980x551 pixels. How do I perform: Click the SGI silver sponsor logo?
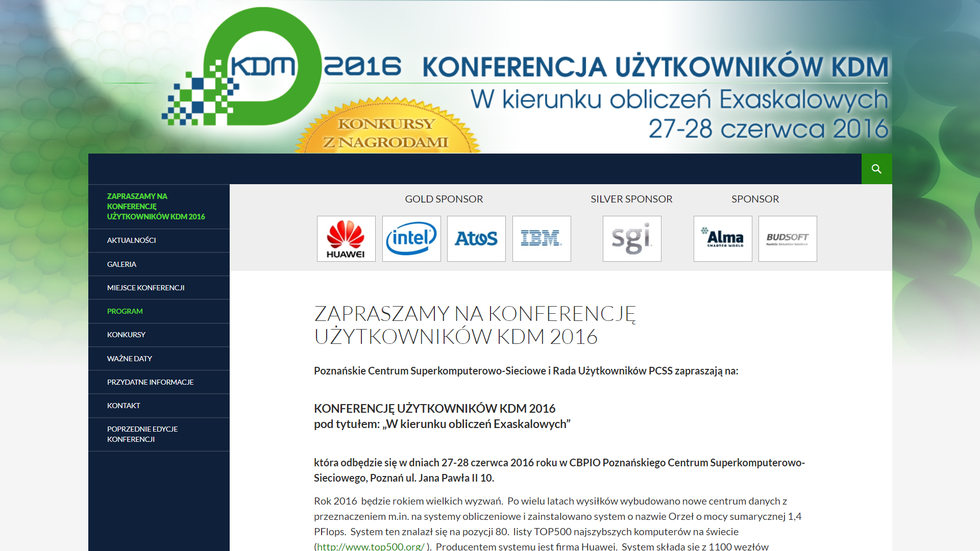coord(632,239)
